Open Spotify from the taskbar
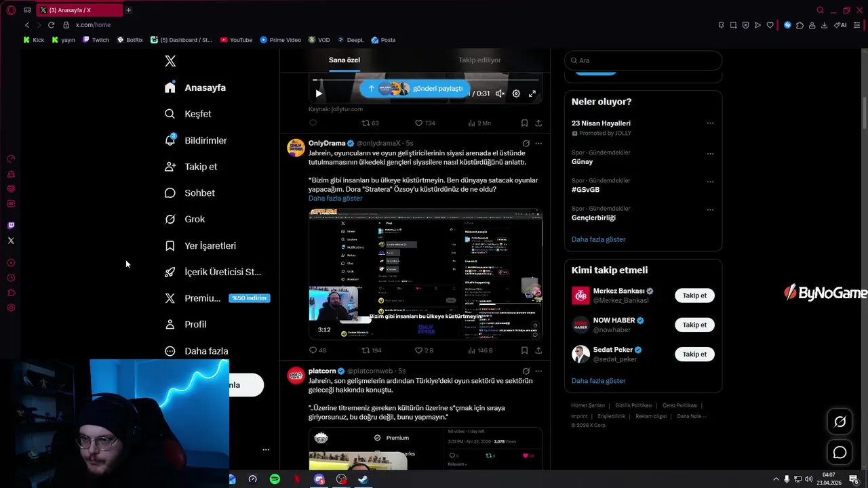The width and height of the screenshot is (868, 488). click(275, 479)
